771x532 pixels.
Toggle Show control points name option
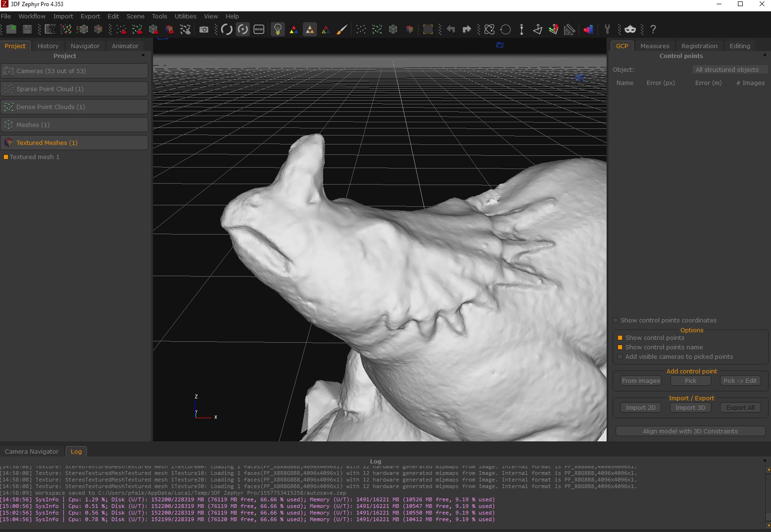[620, 347]
